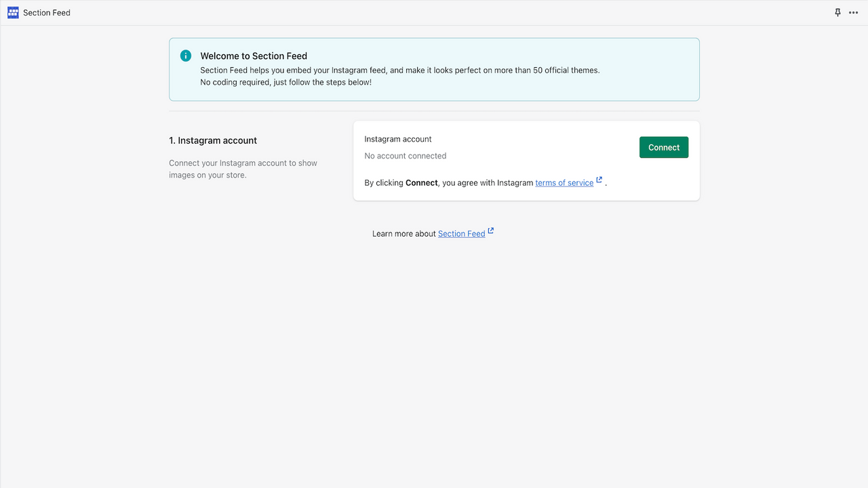Click 'No coding required' banner line
This screenshot has width=868, height=488.
tap(286, 82)
